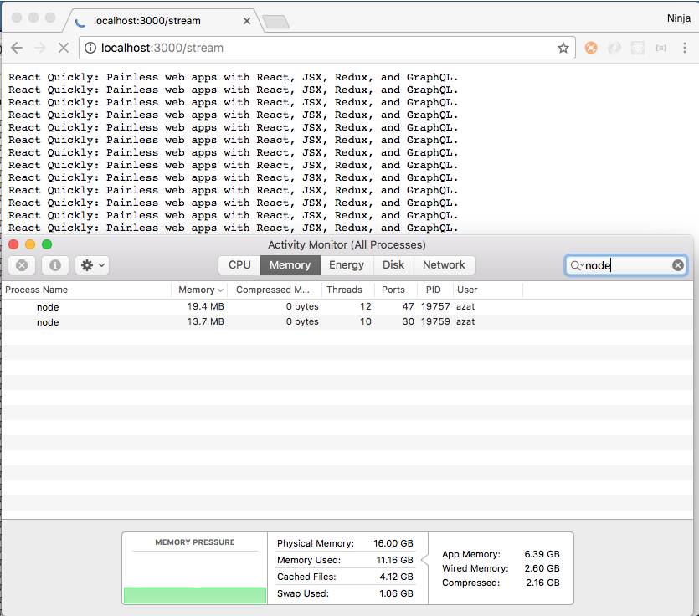Click the 13.7 MB memory value

(x=205, y=322)
